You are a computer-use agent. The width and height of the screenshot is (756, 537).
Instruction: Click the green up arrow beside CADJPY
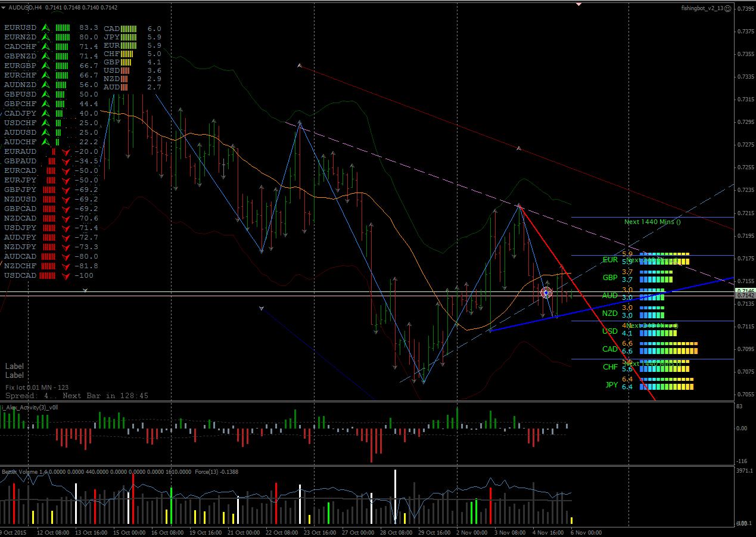point(45,113)
